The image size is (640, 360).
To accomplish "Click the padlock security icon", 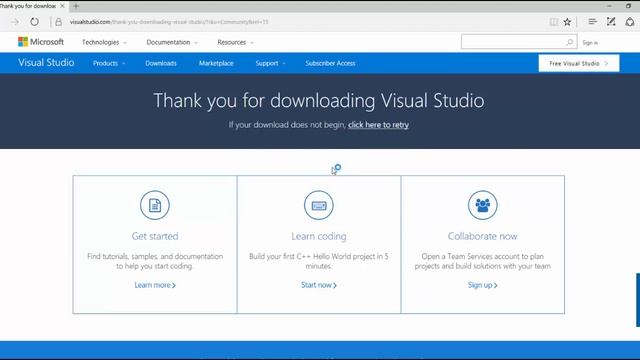I will coord(58,22).
